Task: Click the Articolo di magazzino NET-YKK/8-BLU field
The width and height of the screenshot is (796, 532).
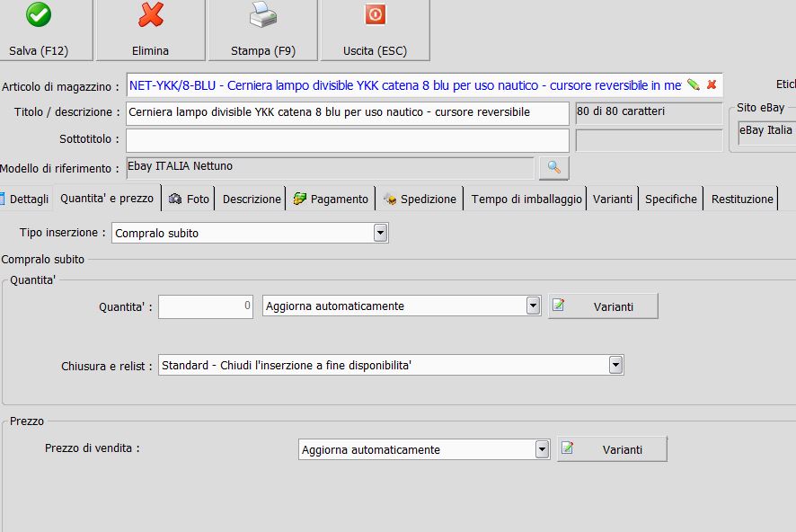Action: [424, 85]
